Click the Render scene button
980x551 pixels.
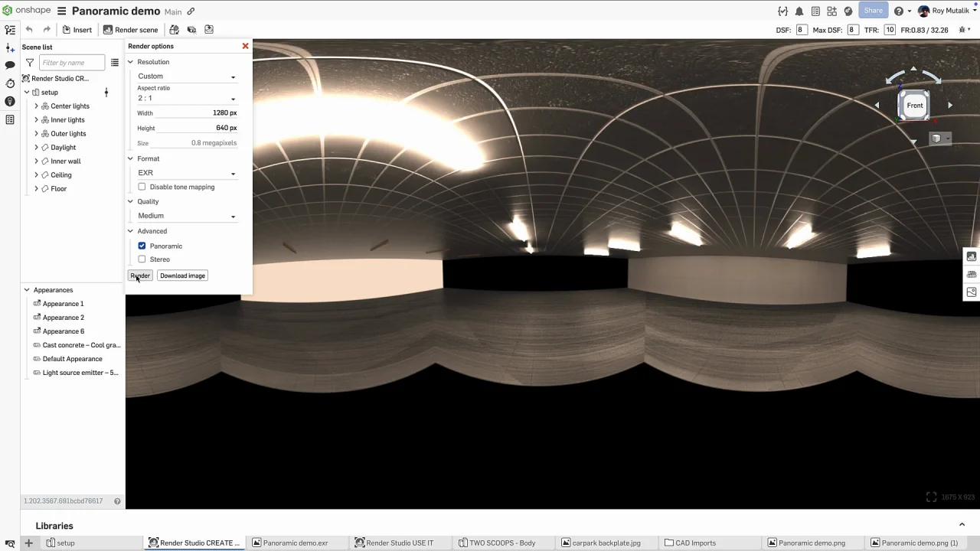pyautogui.click(x=131, y=30)
